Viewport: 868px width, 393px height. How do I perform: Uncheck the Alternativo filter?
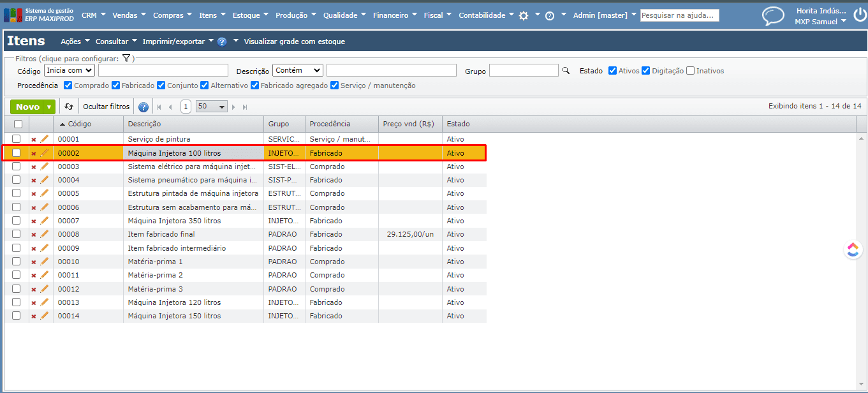204,85
